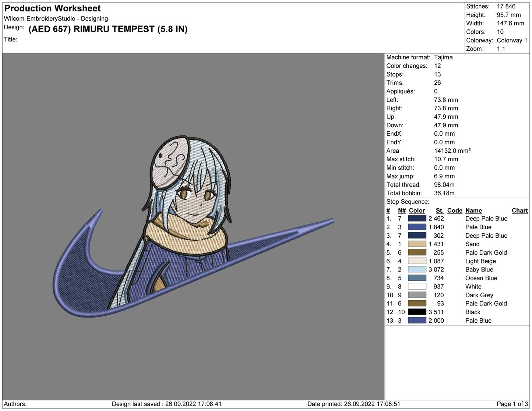Click the height value '95.7 mm'
The width and height of the screenshot is (532, 411).
[x=509, y=15]
